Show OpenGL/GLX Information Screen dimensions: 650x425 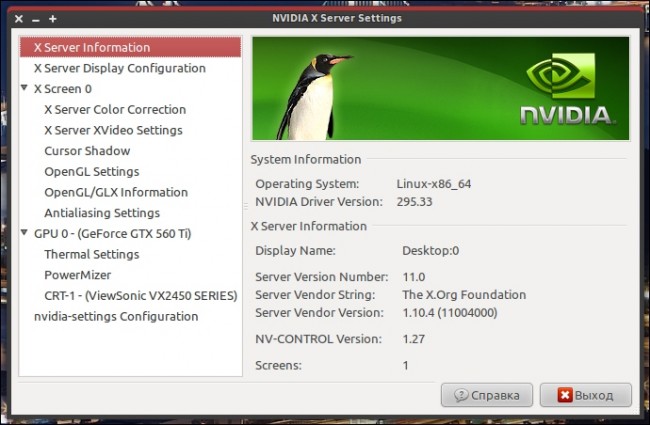(116, 192)
